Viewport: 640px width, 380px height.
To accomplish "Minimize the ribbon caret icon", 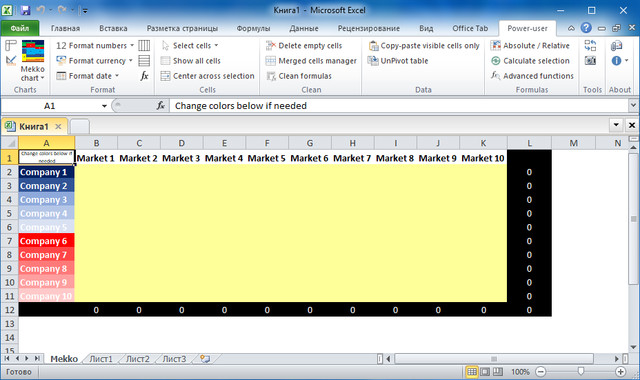I will coord(571,28).
